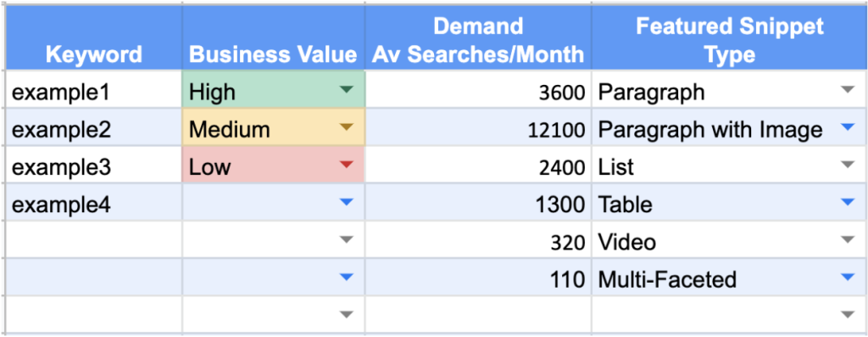Select the example3 keyword cell
868x337 pixels.
(x=93, y=165)
